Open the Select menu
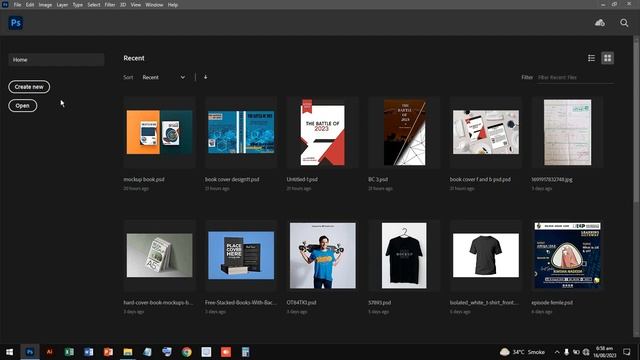 pyautogui.click(x=94, y=5)
